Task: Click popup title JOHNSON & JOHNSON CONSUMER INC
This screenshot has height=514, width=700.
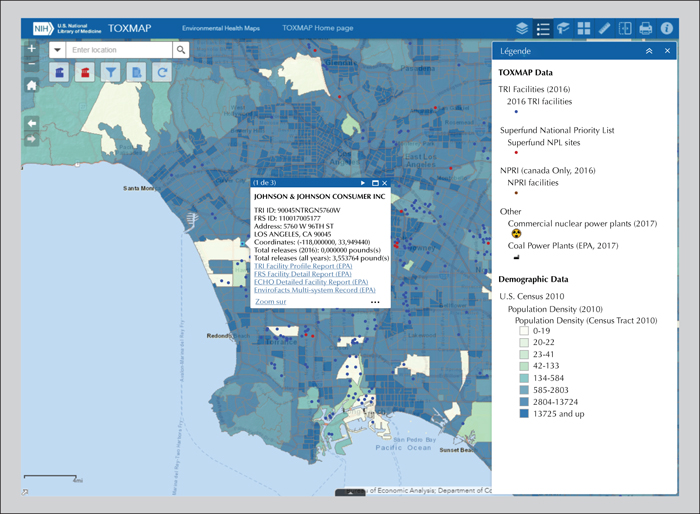Action: [x=320, y=196]
